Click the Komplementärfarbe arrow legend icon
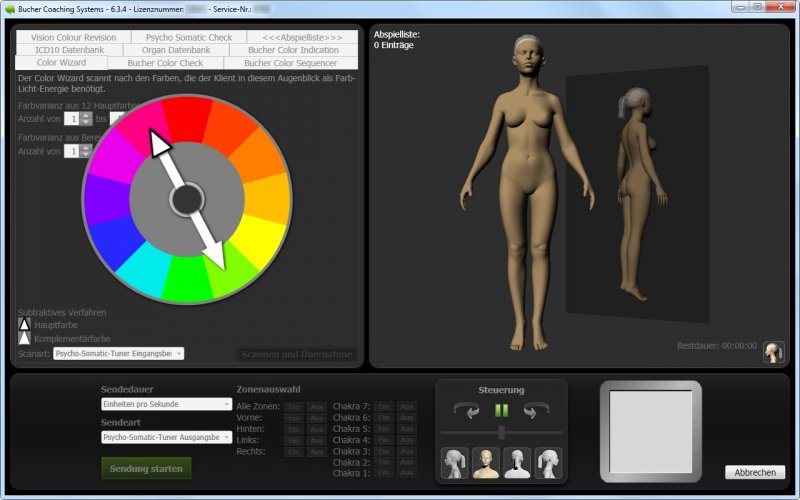The height and width of the screenshot is (500, 800). (x=24, y=338)
